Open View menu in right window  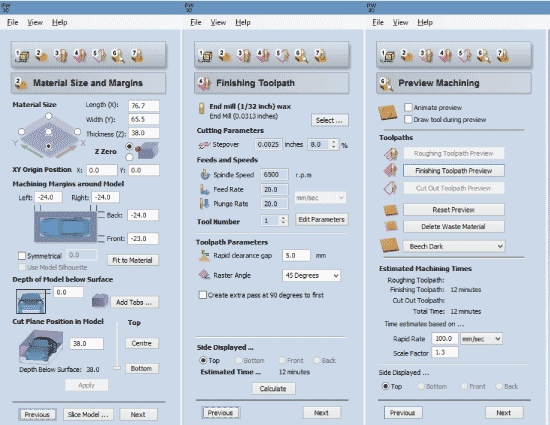[400, 22]
